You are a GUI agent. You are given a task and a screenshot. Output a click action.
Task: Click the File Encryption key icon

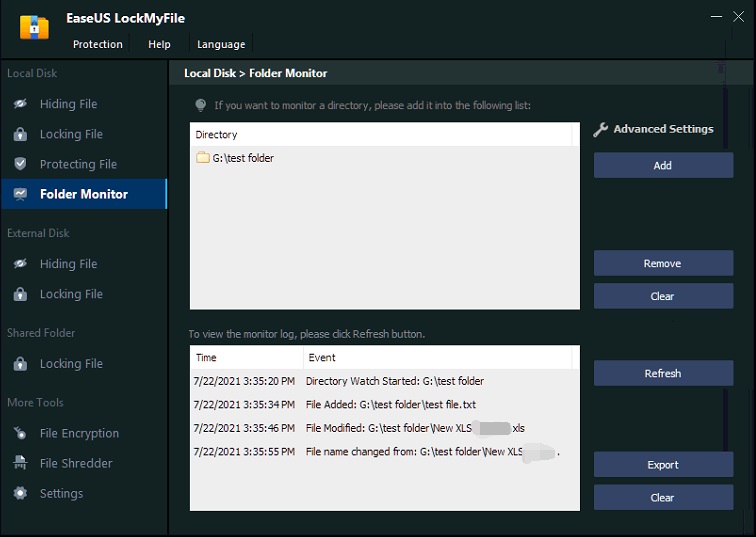20,433
